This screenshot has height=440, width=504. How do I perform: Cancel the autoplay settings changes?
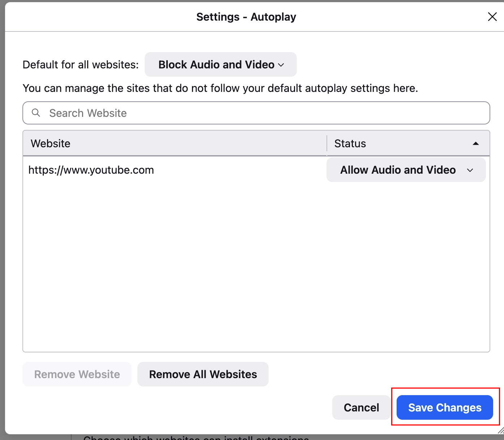pyautogui.click(x=361, y=407)
